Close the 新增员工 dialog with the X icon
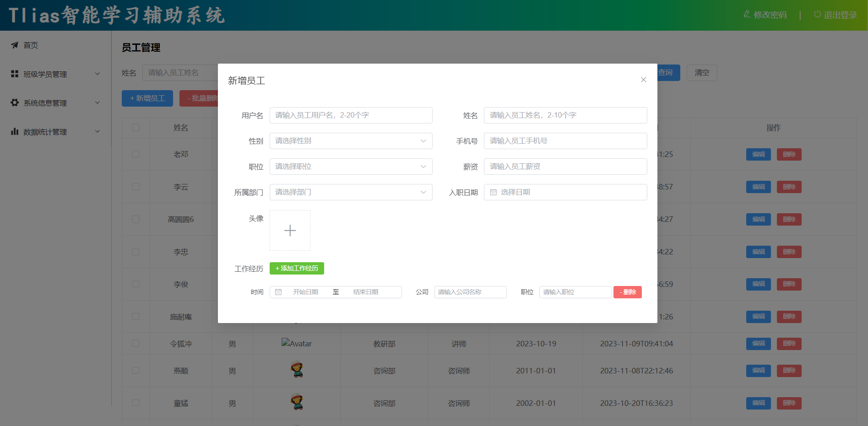Screen dimensions: 868x426 (x=643, y=80)
